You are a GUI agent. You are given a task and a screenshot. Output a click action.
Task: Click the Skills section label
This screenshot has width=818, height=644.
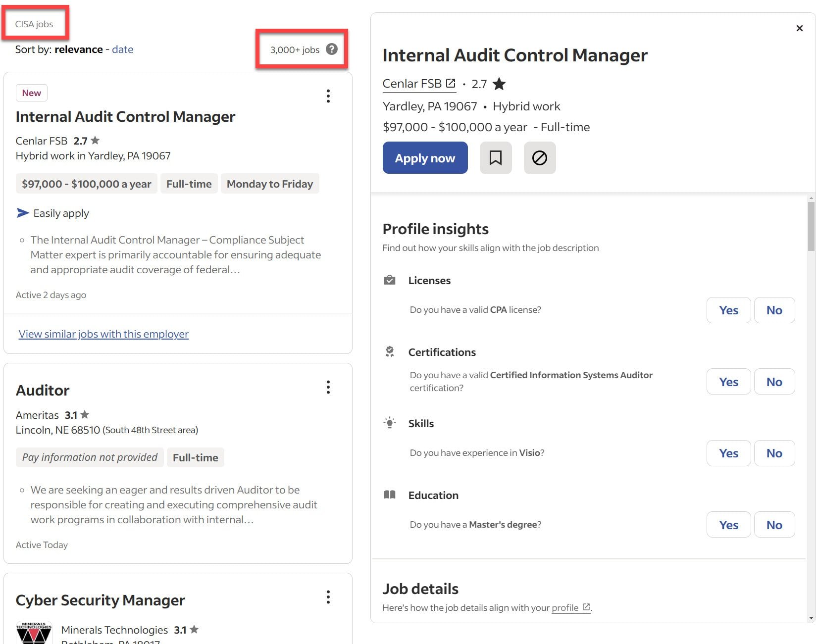point(421,424)
